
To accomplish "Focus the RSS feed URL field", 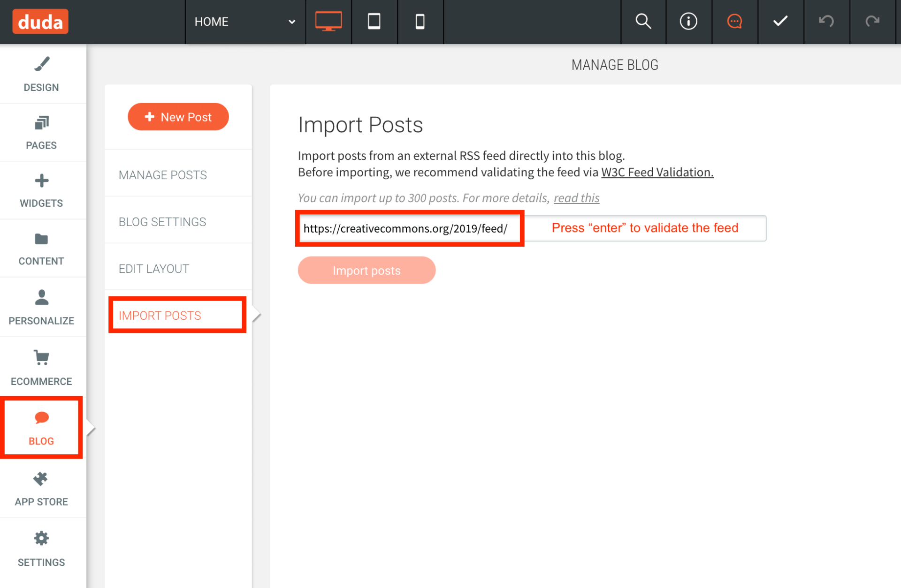I will coord(532,228).
